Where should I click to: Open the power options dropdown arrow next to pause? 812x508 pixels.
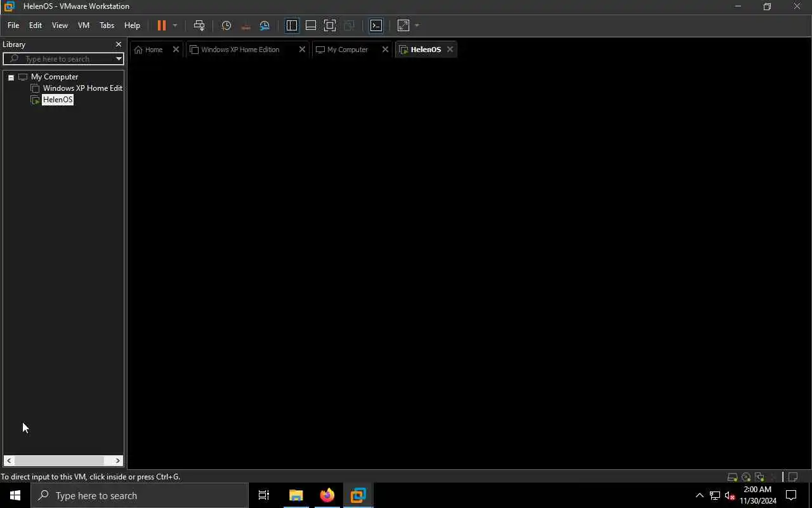pyautogui.click(x=175, y=25)
